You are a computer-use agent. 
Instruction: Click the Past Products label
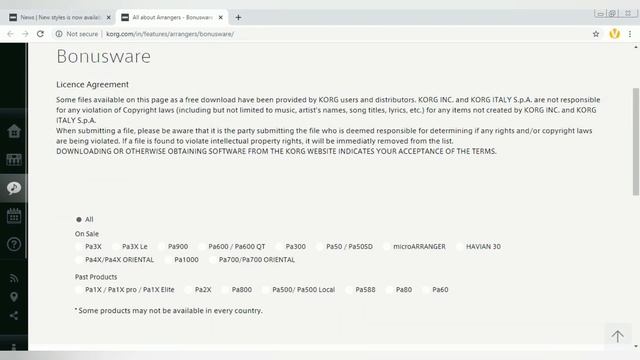coord(96,277)
